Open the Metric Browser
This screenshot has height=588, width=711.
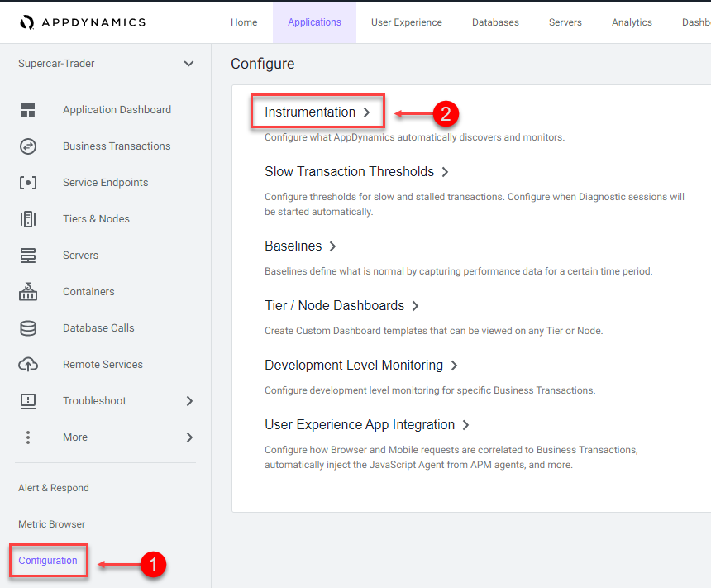coord(52,524)
